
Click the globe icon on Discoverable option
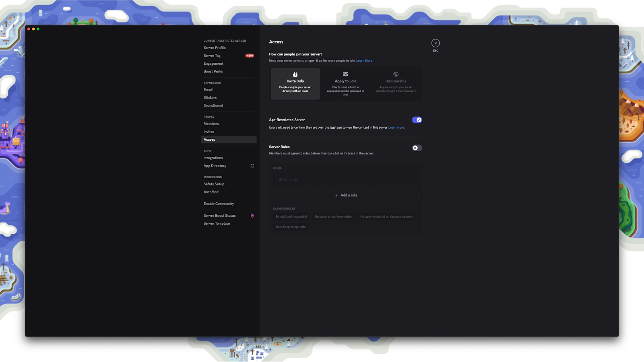[395, 74]
